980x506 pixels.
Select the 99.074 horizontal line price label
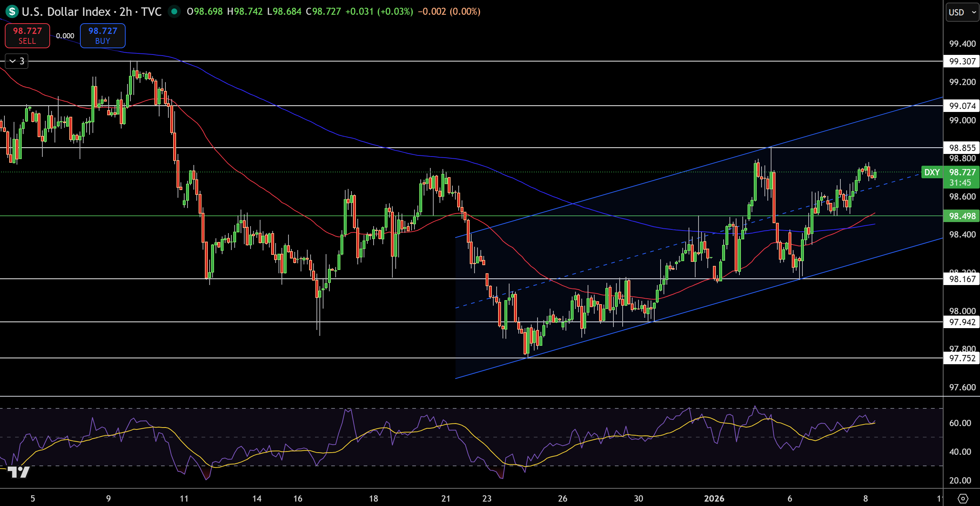[962, 106]
